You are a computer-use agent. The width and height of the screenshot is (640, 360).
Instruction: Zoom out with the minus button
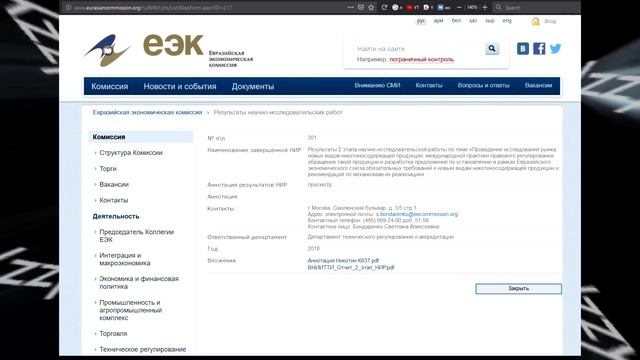[x=459, y=7]
